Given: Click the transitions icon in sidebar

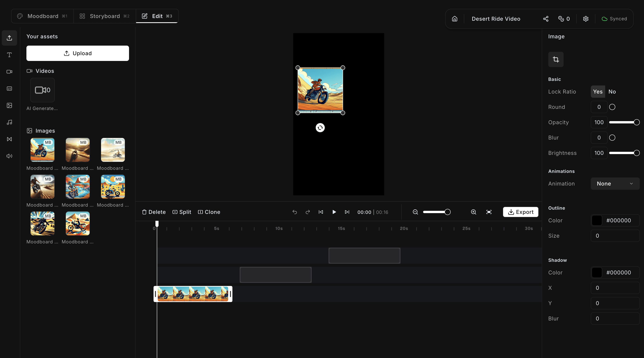Looking at the screenshot, I should coord(9,139).
